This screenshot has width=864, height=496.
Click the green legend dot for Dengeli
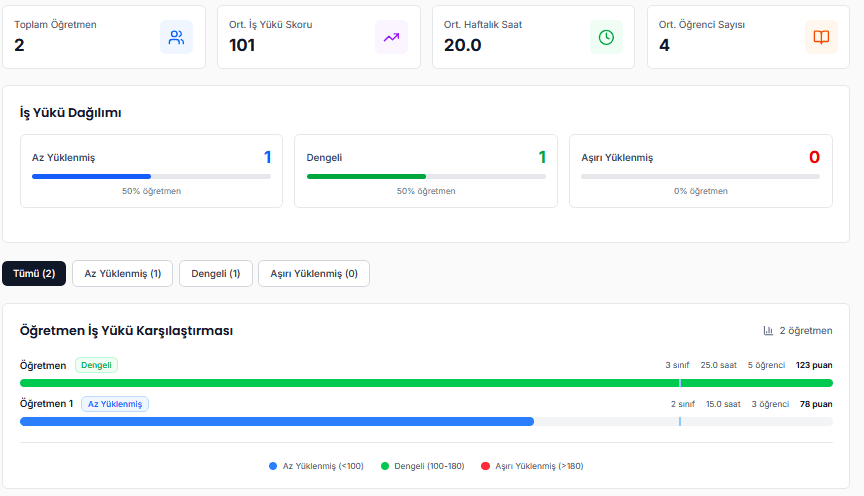pyautogui.click(x=385, y=466)
